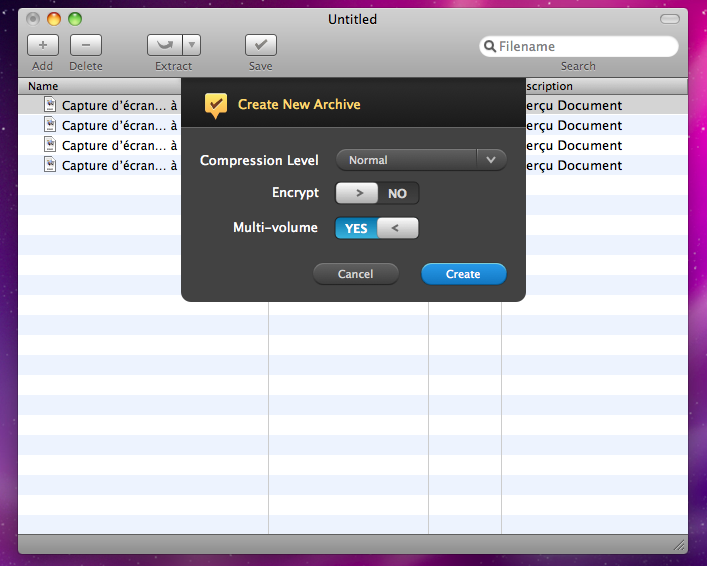Open the Extract options dropdown arrow
707x566 pixels.
point(192,45)
